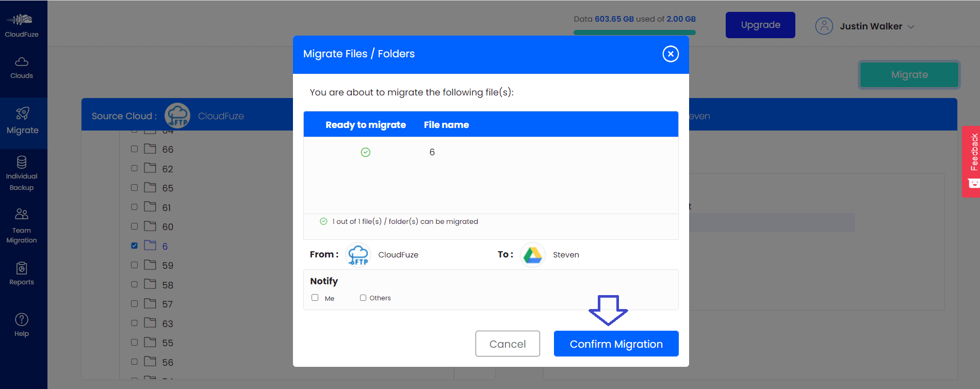Screen dimensions: 980x389
Task: Open the Reports sidebar item
Action: (22, 273)
